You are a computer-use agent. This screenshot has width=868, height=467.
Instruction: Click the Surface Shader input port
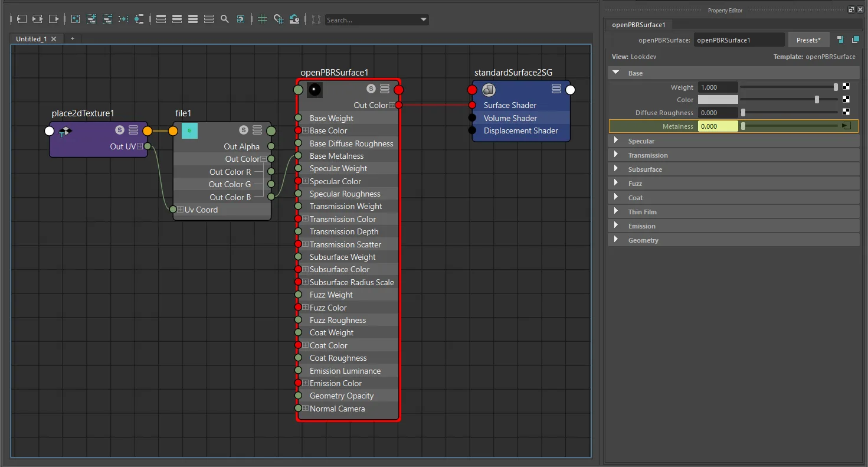[472, 105]
